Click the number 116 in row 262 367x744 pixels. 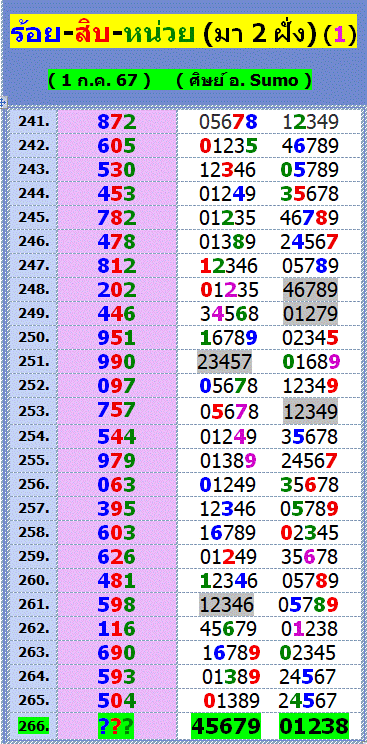click(x=117, y=629)
